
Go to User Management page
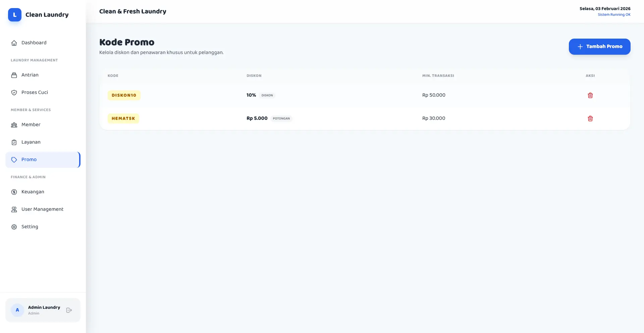tap(42, 209)
